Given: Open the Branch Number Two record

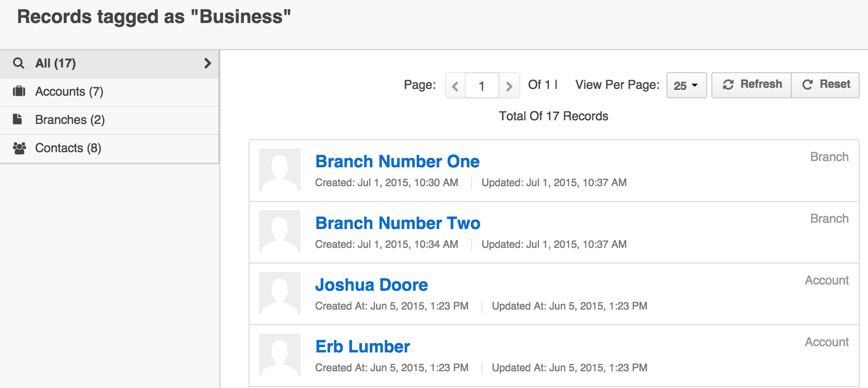Looking at the screenshot, I should tap(398, 223).
